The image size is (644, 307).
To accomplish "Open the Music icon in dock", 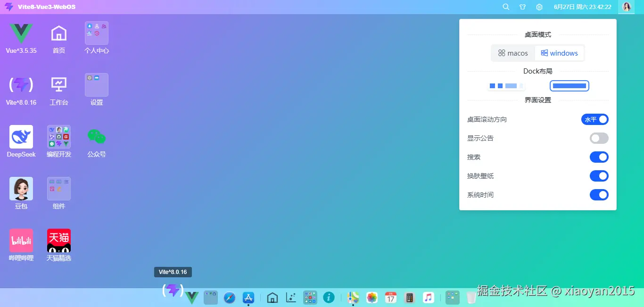I will click(428, 298).
